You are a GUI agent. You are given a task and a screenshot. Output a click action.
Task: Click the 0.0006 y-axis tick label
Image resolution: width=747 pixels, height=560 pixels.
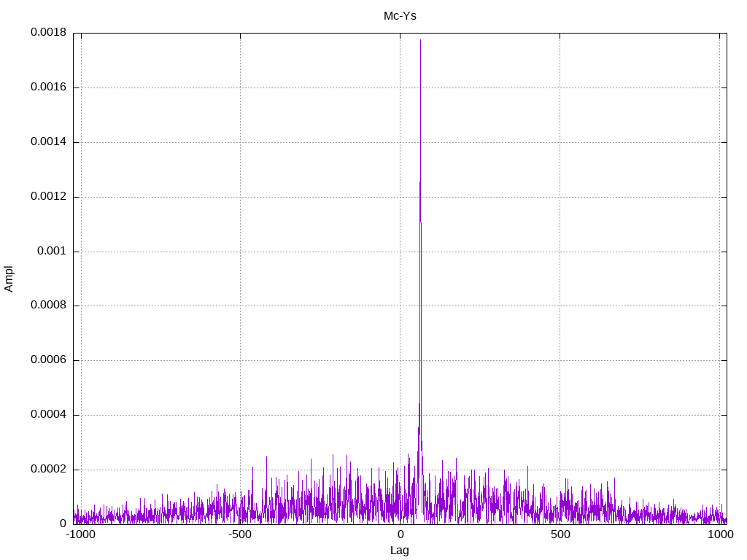(48, 360)
